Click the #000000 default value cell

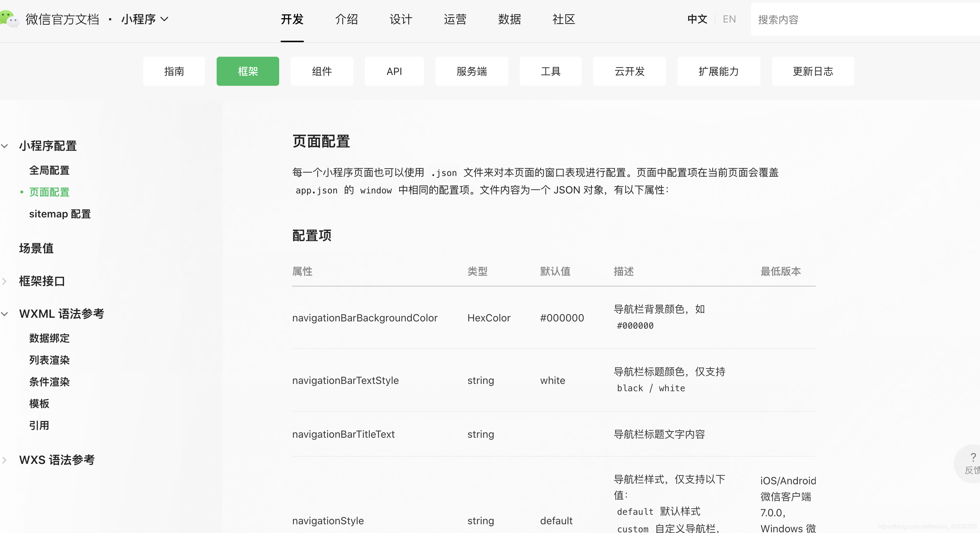[562, 318]
